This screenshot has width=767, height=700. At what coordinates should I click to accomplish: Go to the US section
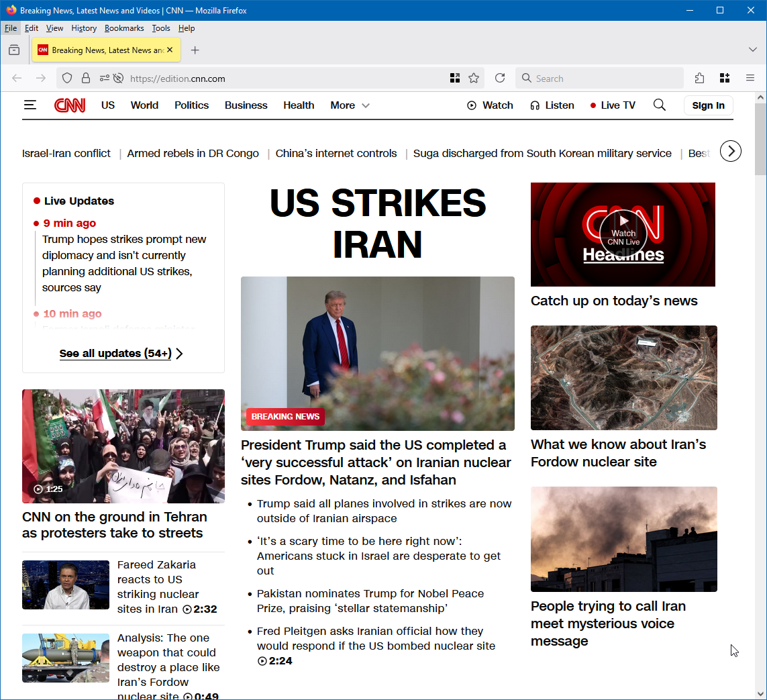pyautogui.click(x=108, y=105)
